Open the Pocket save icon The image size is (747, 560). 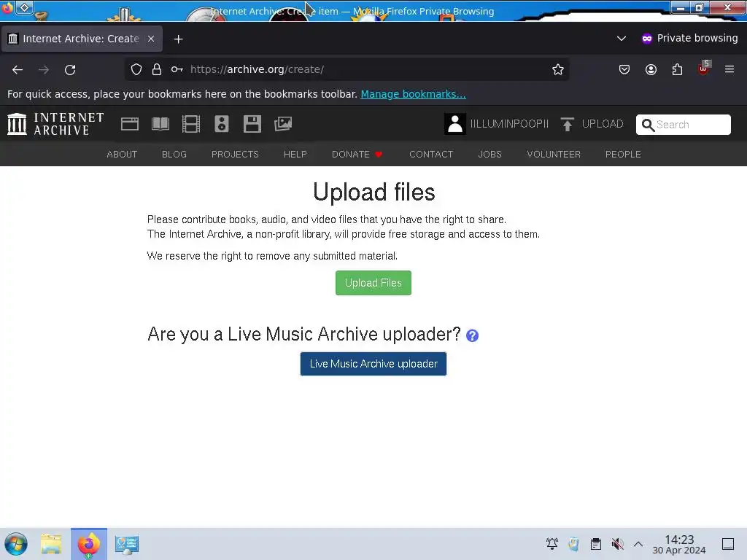pyautogui.click(x=624, y=69)
